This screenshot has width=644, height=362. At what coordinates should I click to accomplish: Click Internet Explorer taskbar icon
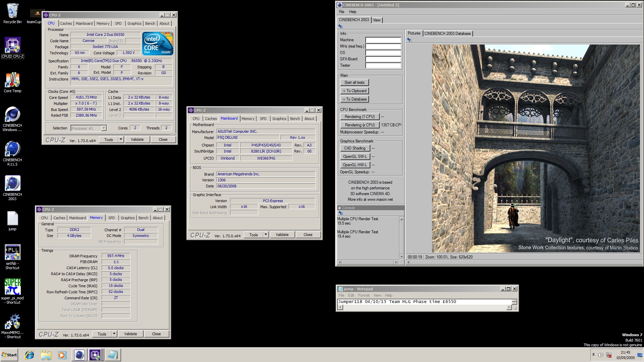point(30,355)
